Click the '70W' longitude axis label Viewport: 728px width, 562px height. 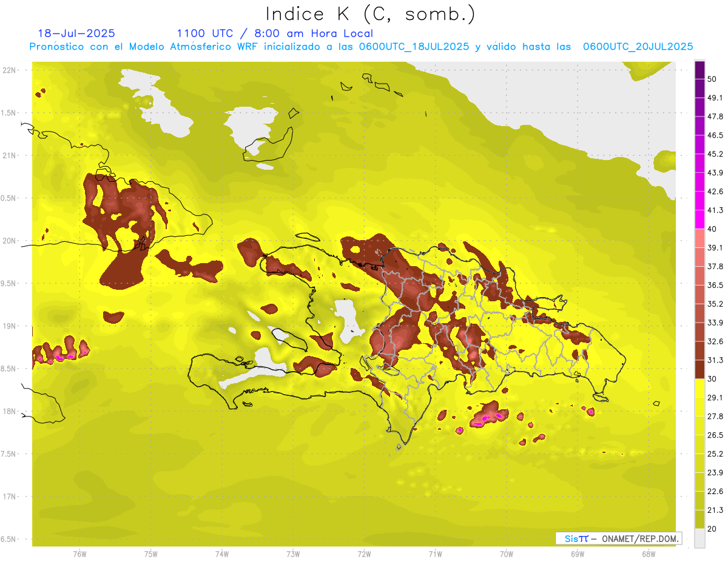tap(507, 554)
